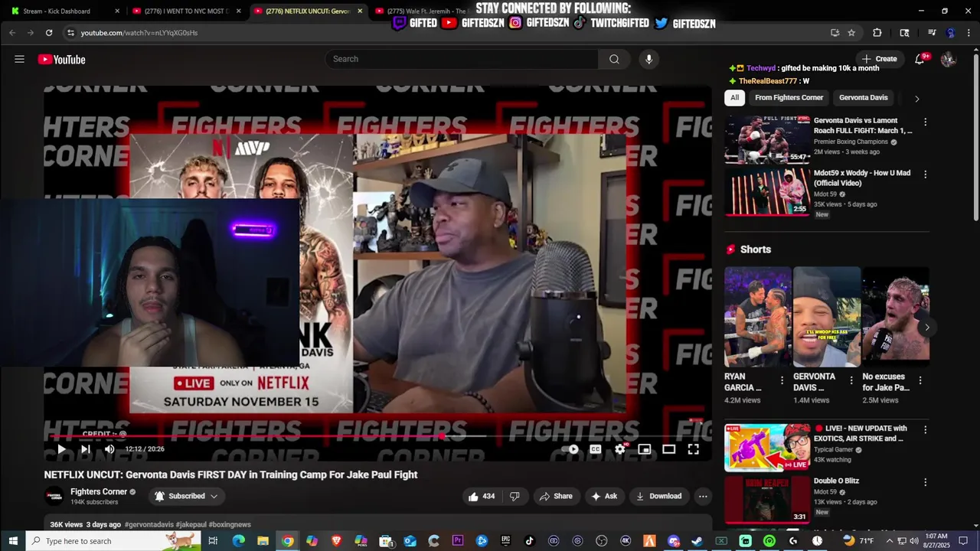
Task: Bookmark this page with star icon
Action: (x=851, y=33)
